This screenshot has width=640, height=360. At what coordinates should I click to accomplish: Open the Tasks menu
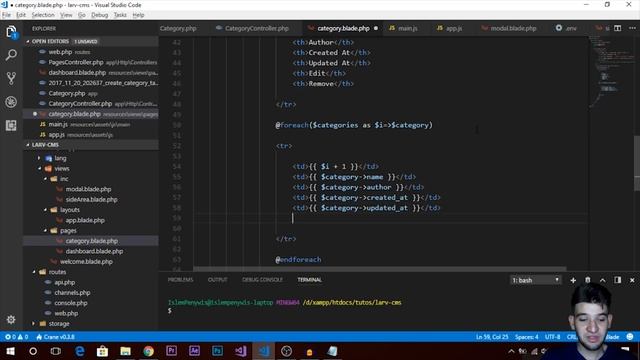coord(120,15)
